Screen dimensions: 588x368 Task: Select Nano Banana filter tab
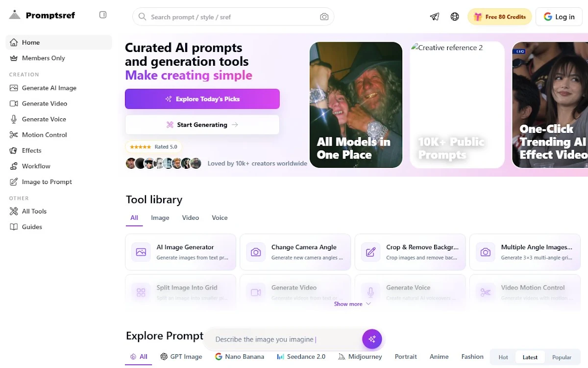click(240, 357)
